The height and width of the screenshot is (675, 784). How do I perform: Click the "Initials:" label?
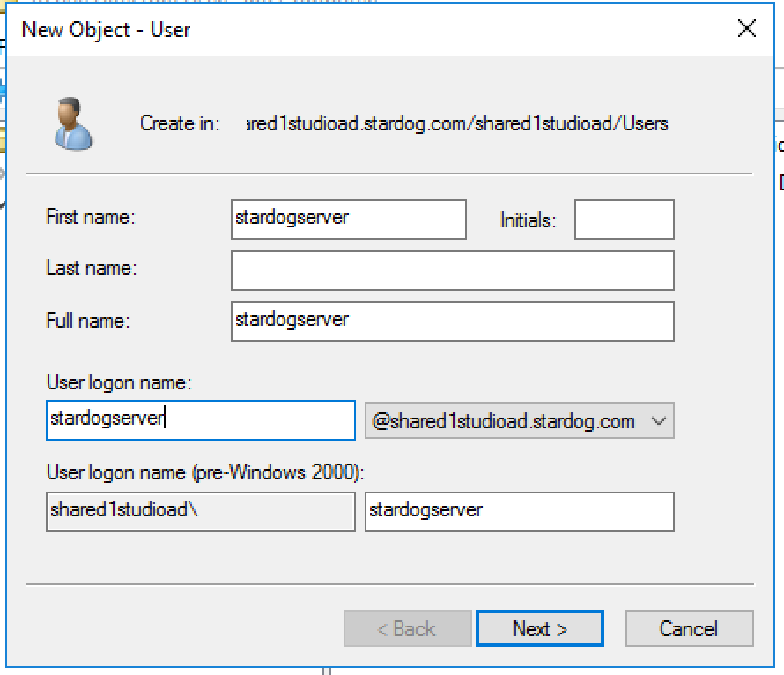528,220
